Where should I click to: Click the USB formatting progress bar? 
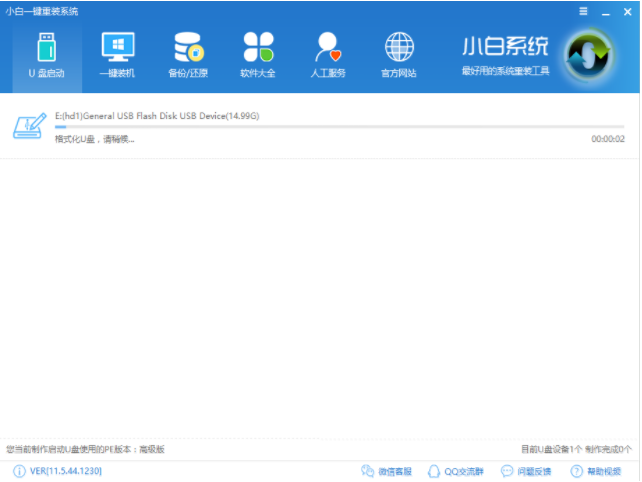339,127
